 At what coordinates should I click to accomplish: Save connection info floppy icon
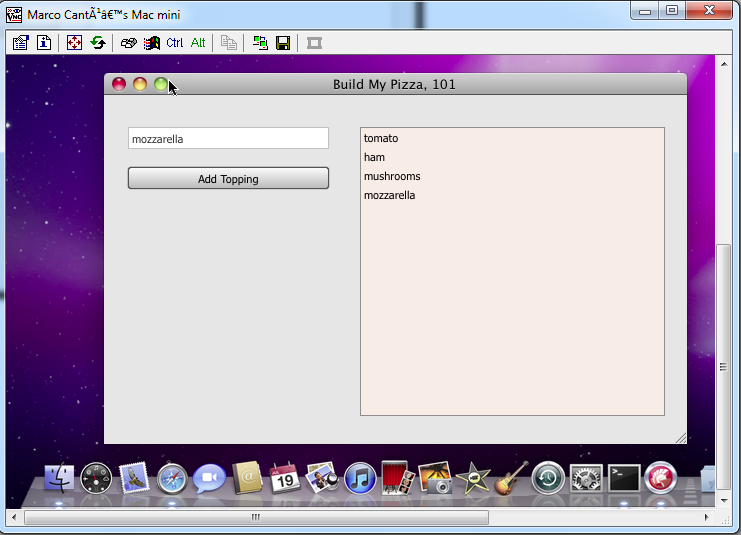pos(283,43)
